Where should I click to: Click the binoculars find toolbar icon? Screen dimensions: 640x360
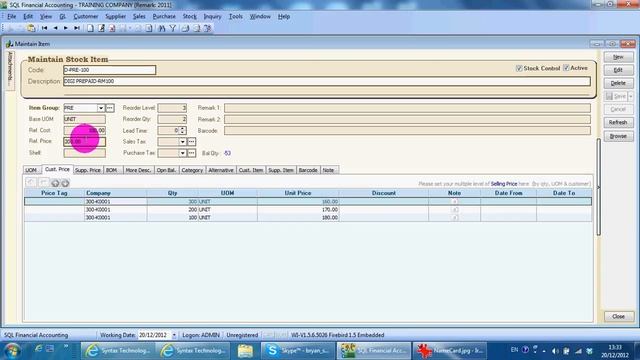(162, 28)
